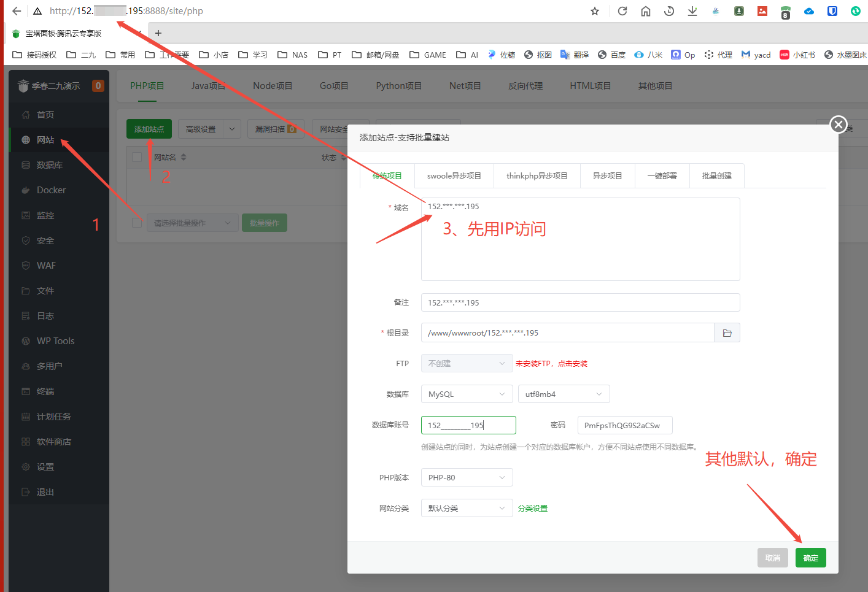Screen dimensions: 868x592
Task: Open GAME bookmark folder
Action: coord(428,55)
